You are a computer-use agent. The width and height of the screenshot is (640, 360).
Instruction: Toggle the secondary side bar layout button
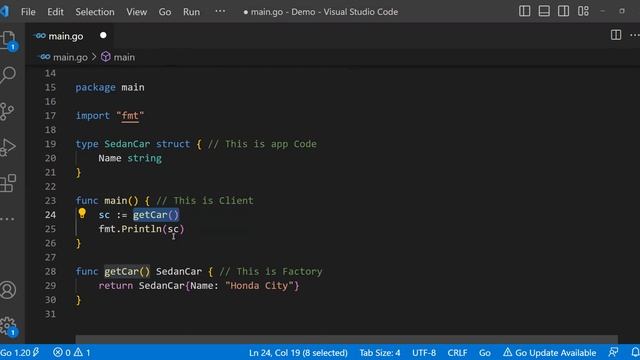564,11
